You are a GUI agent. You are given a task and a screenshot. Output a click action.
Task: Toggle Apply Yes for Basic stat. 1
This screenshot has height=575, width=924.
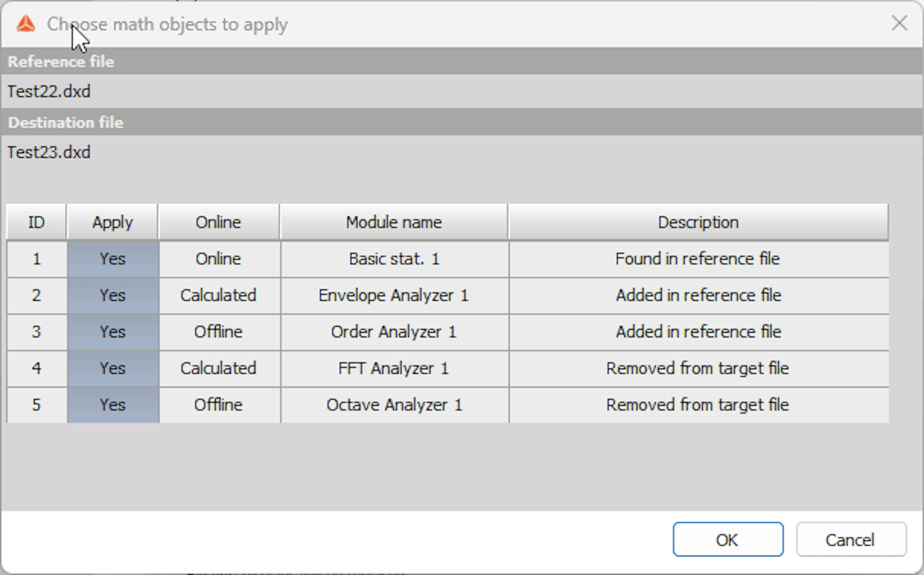coord(113,259)
